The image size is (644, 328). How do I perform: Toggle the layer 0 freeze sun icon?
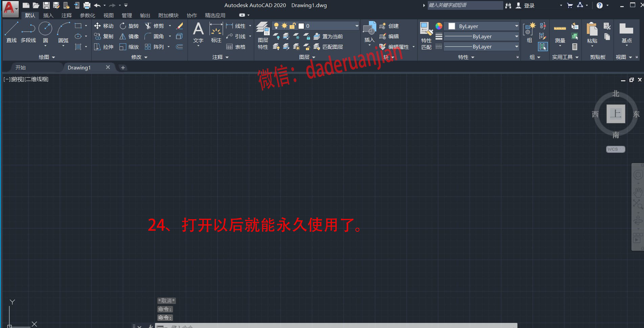pyautogui.click(x=284, y=26)
